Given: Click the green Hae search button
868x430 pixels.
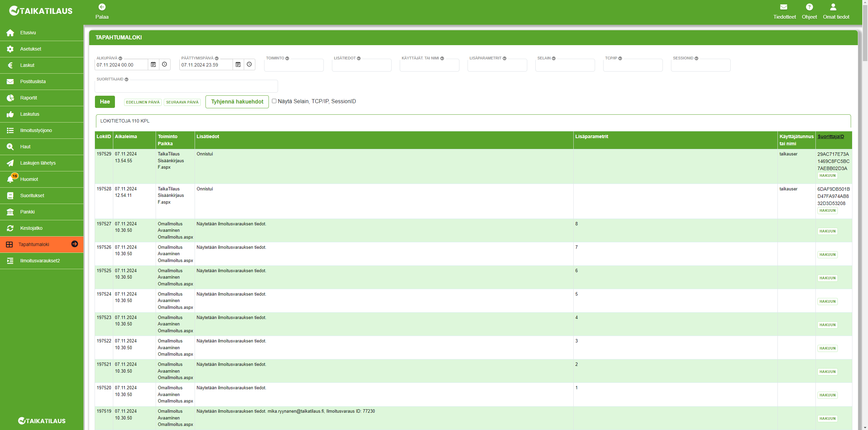Looking at the screenshot, I should [x=105, y=102].
